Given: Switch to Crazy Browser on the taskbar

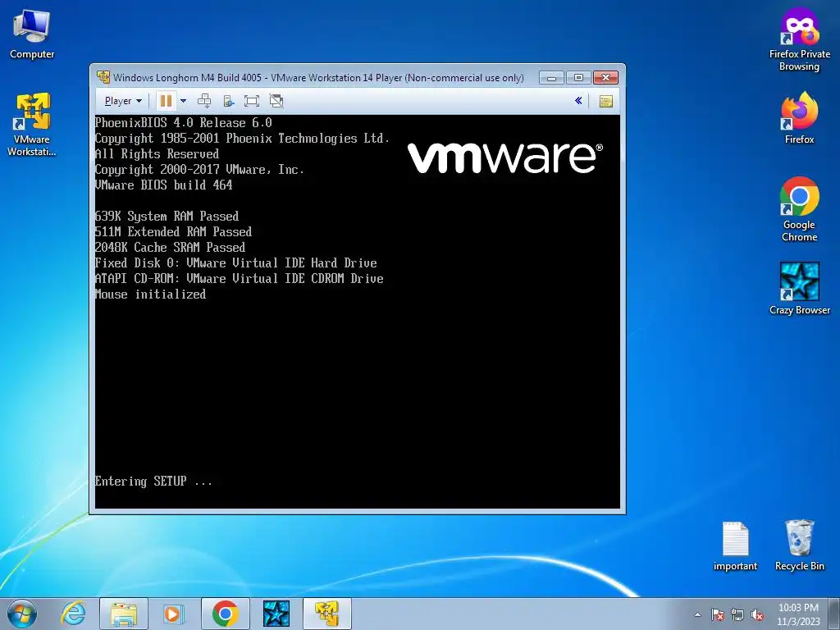Looking at the screenshot, I should tap(276, 614).
